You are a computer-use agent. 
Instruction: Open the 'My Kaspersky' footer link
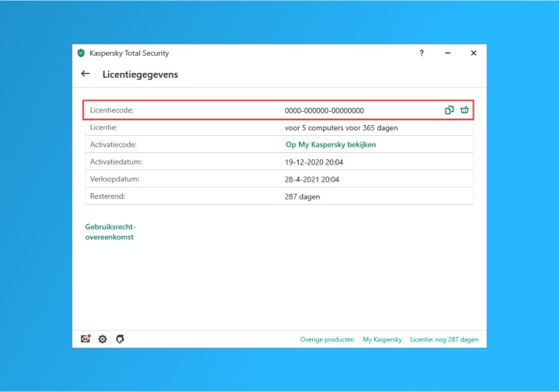pos(382,340)
